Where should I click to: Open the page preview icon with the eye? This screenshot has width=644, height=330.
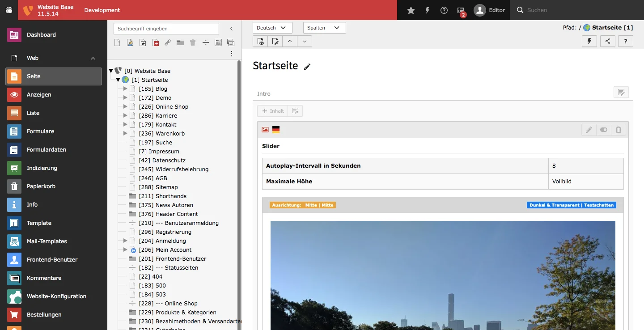tap(260, 41)
